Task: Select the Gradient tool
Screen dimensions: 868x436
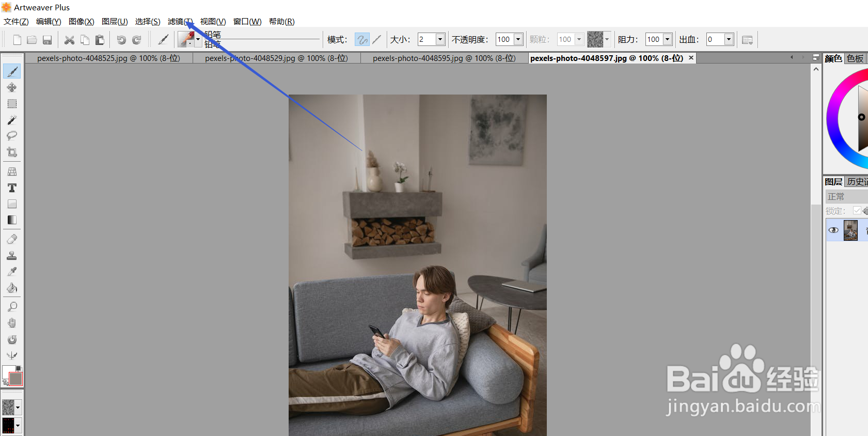Action: click(12, 220)
